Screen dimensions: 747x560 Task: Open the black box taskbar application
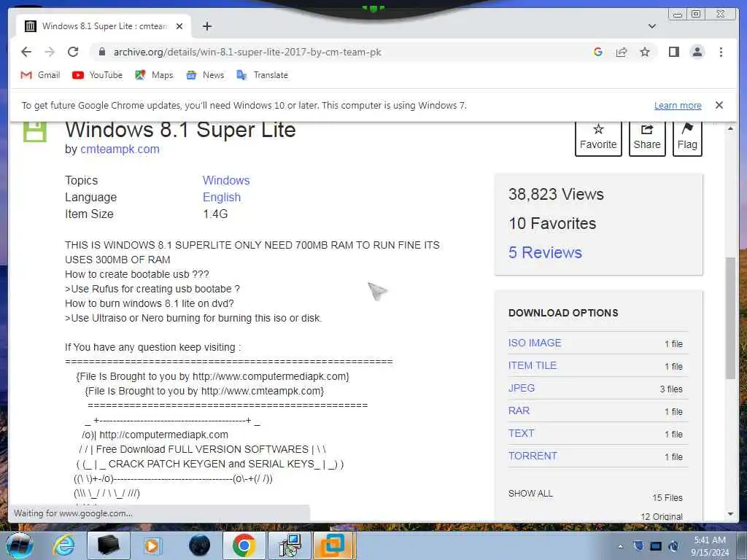tap(109, 545)
